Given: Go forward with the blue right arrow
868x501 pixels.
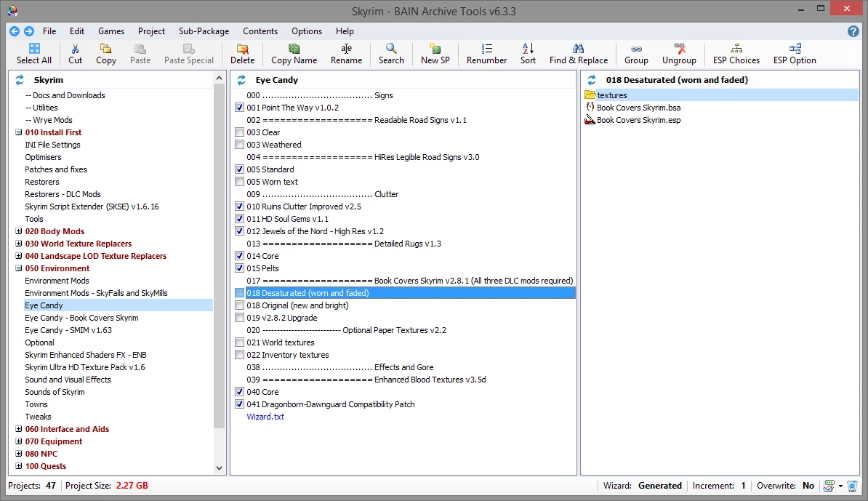Looking at the screenshot, I should pos(29,31).
